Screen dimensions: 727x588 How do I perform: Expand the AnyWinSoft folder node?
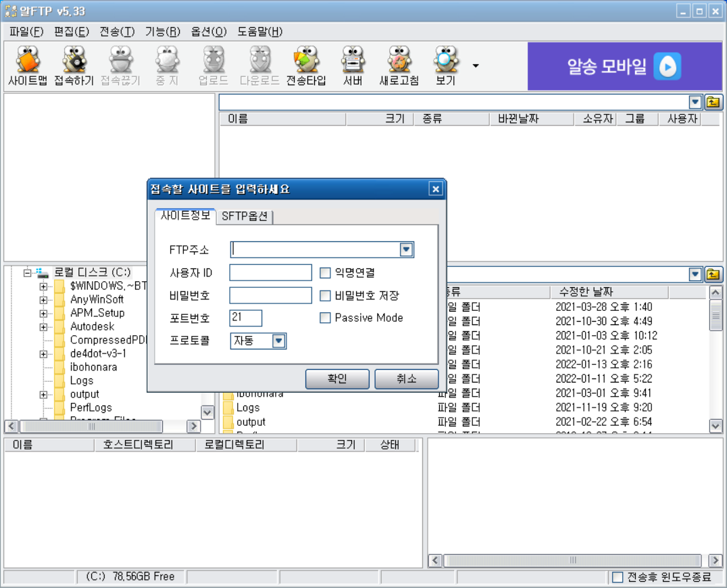(43, 300)
